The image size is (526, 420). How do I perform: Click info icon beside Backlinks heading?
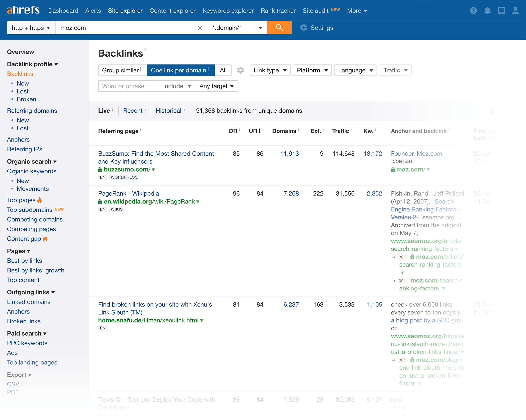(145, 49)
